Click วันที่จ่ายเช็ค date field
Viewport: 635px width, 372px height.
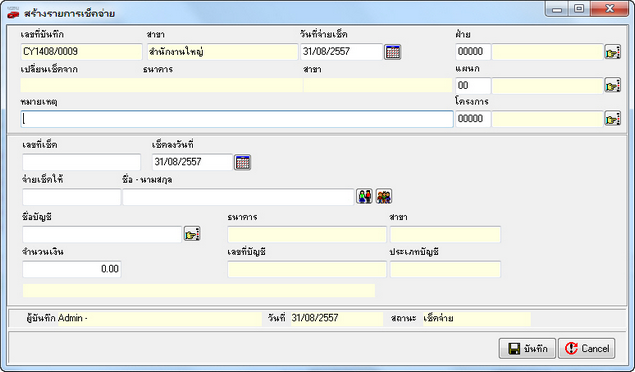point(341,52)
